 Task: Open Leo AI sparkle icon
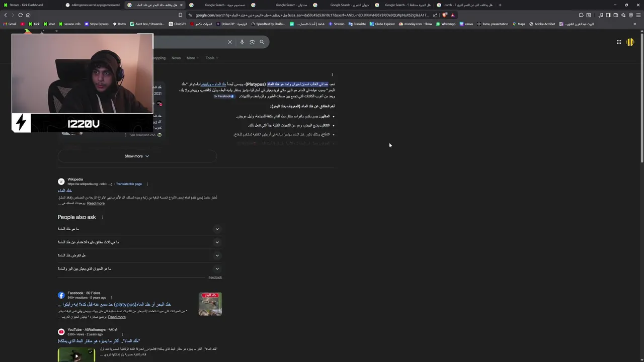(x=623, y=15)
